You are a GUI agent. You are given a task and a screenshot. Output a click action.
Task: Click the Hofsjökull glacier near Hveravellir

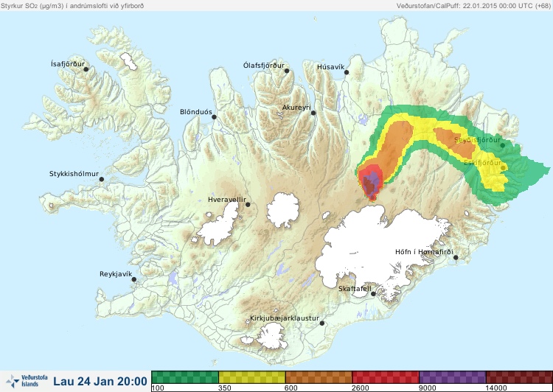(x=283, y=211)
